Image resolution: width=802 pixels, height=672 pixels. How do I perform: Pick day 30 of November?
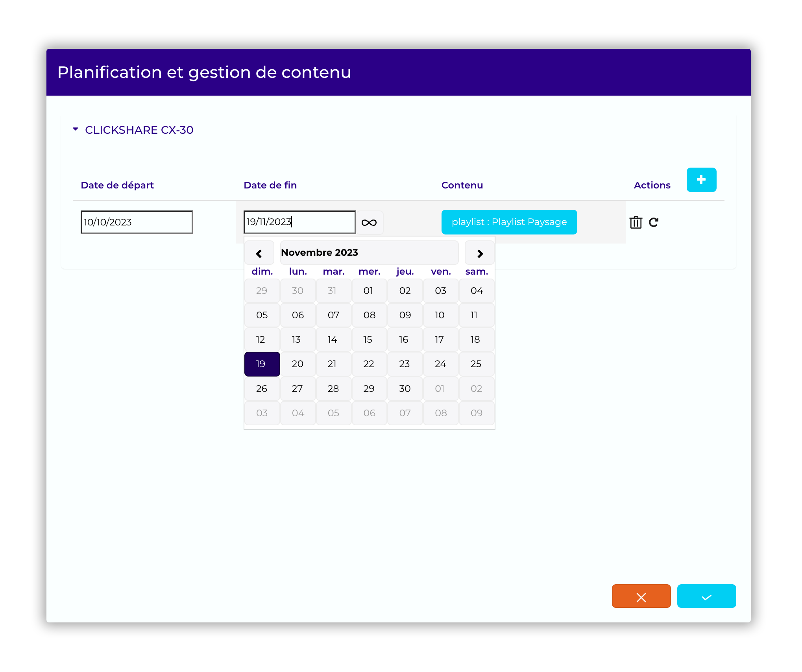click(x=405, y=389)
